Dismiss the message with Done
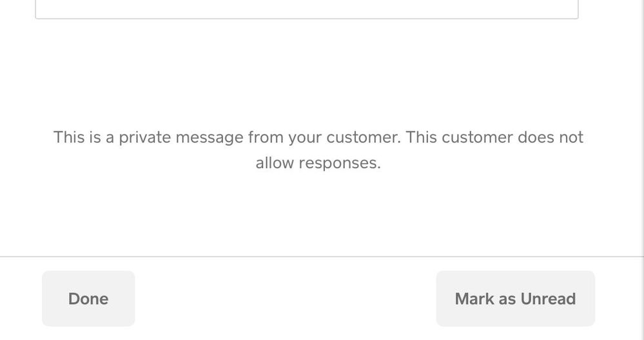 (x=88, y=299)
